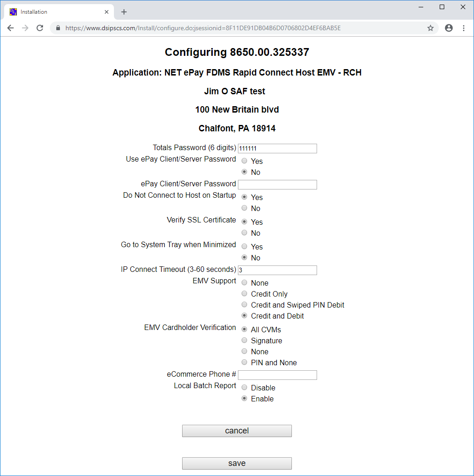
Task: Click the Installation tab favicon
Action: 13,11
